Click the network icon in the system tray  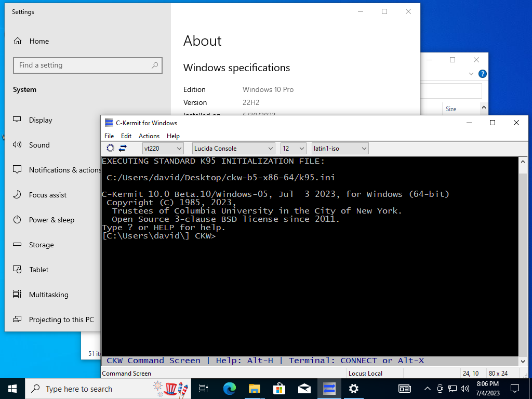click(x=453, y=389)
